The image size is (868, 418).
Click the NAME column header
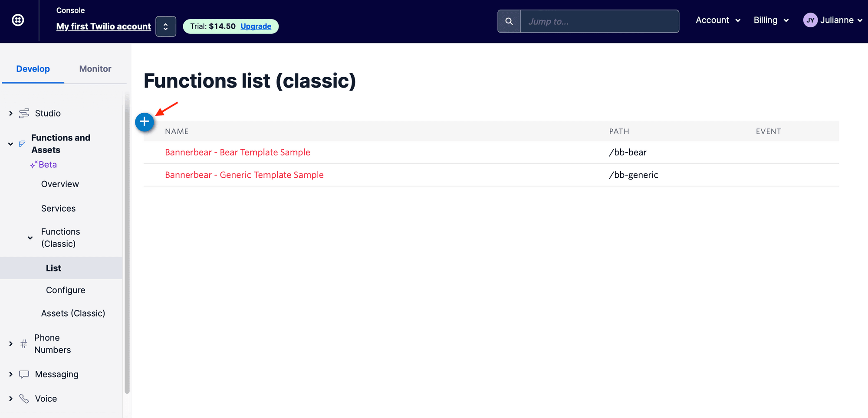click(177, 131)
